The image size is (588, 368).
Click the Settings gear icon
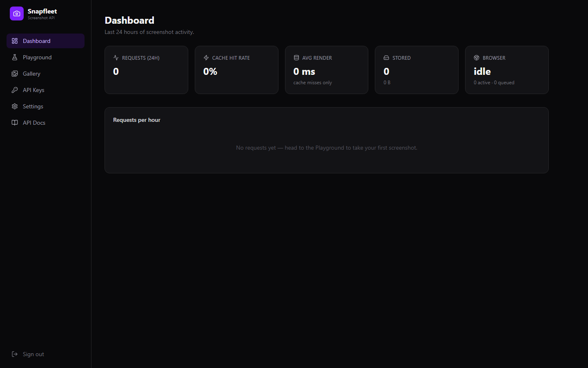[15, 106]
